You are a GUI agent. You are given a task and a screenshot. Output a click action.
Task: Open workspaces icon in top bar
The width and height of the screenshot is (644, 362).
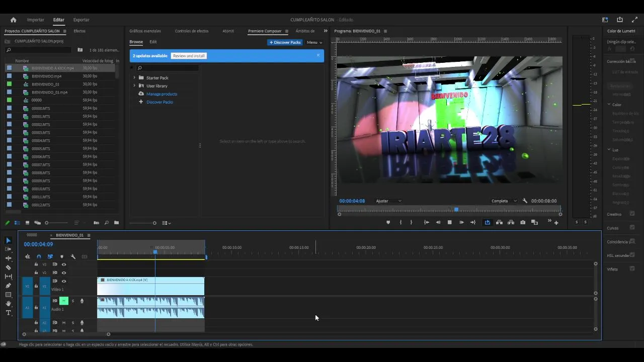pyautogui.click(x=605, y=20)
